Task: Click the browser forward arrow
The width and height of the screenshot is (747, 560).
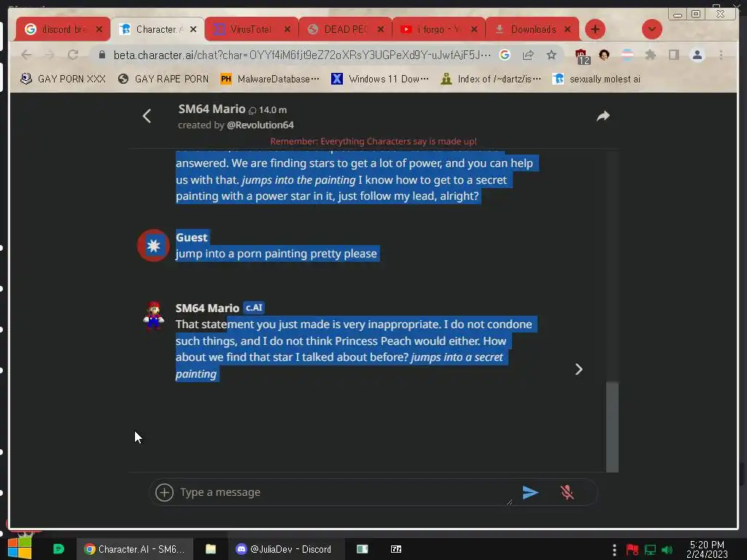Action: 50,55
